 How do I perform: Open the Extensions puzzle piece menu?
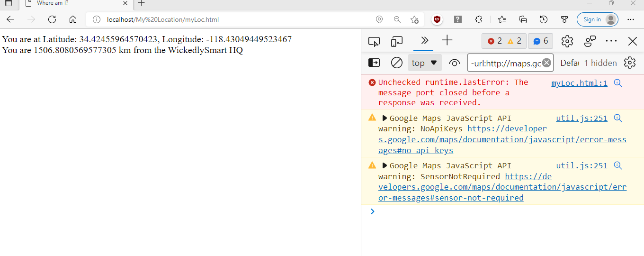479,19
